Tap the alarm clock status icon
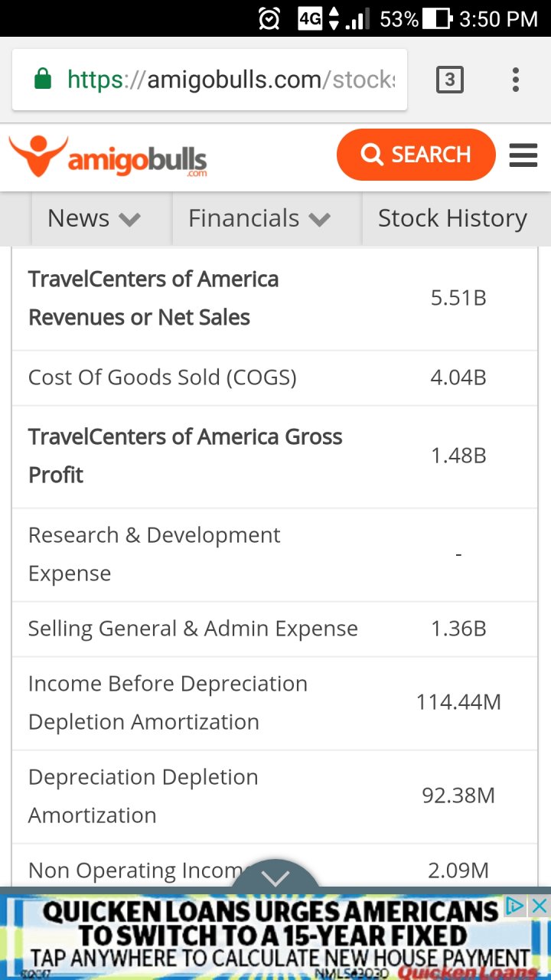Image resolution: width=551 pixels, height=980 pixels. pos(269,19)
